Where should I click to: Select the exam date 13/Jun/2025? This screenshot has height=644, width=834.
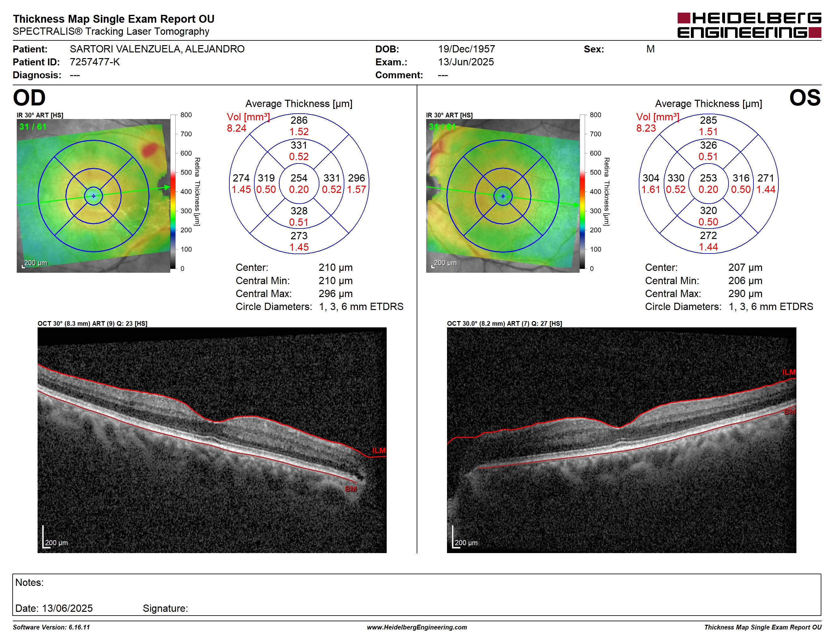pyautogui.click(x=466, y=62)
